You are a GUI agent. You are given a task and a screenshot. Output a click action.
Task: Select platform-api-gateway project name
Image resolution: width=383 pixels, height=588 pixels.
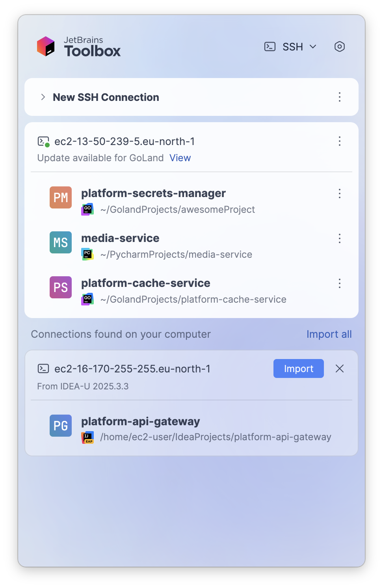coord(141,421)
